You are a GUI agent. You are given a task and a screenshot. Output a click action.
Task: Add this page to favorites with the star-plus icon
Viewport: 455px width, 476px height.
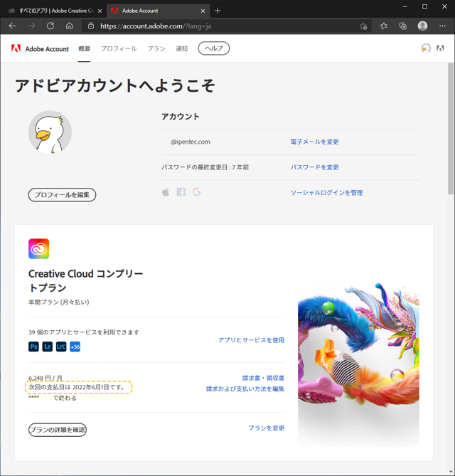363,26
